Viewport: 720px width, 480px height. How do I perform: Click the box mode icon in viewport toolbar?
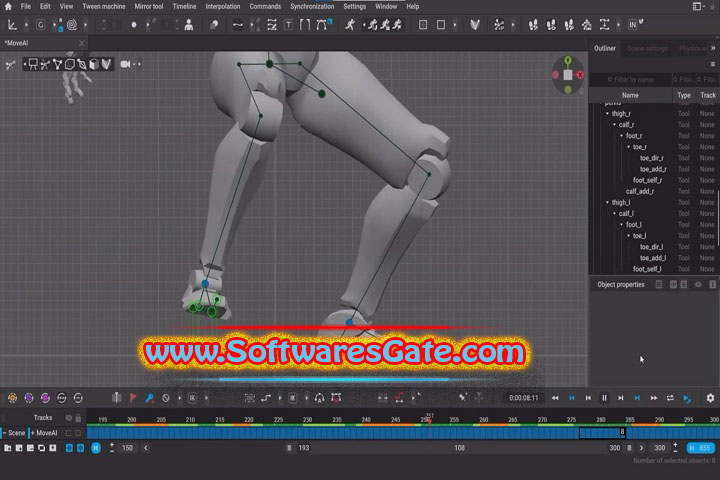click(69, 64)
